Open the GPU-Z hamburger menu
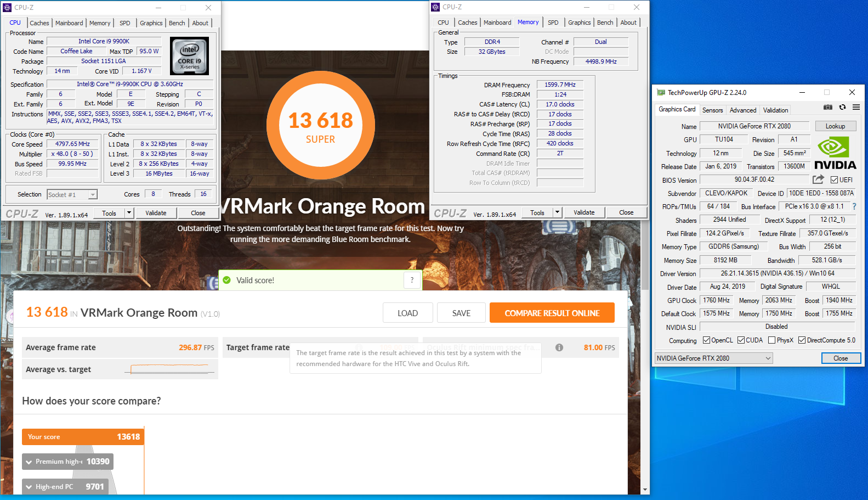Screen dimensions: 868x500 pyautogui.click(x=856, y=108)
